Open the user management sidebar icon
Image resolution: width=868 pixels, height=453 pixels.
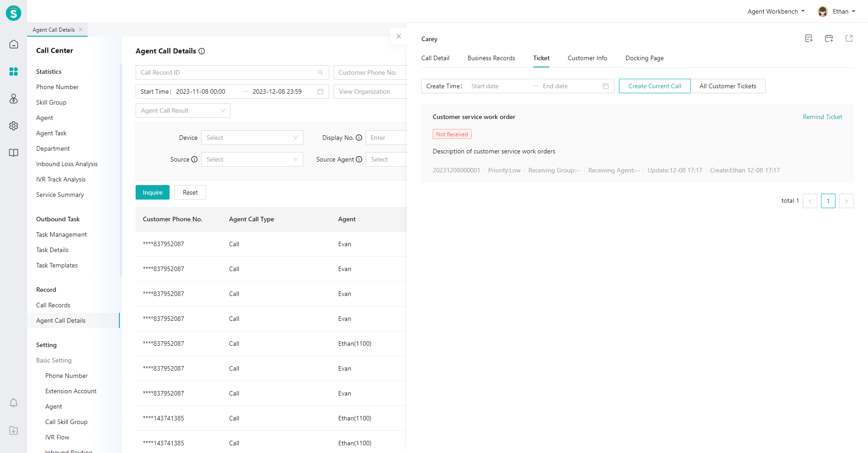coord(14,99)
